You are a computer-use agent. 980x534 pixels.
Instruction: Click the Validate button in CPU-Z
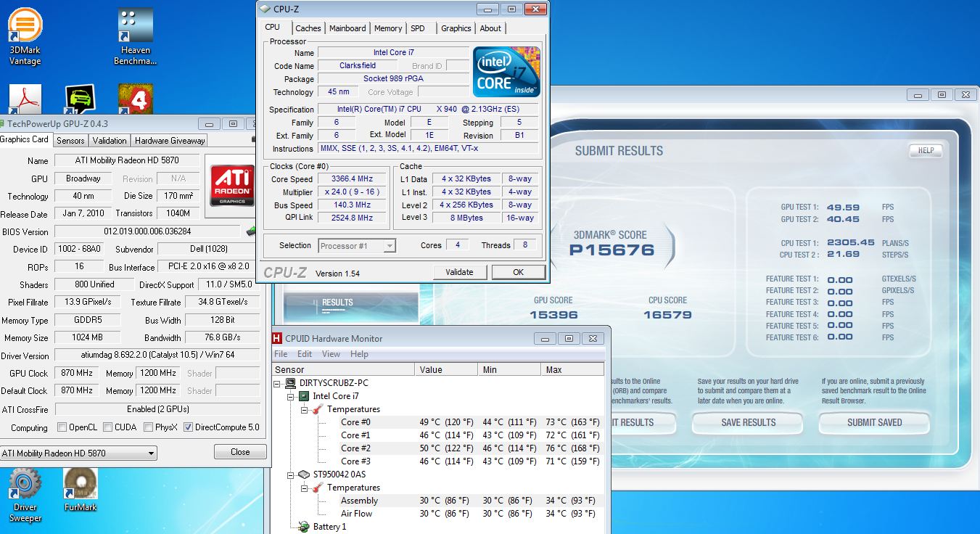tap(460, 272)
